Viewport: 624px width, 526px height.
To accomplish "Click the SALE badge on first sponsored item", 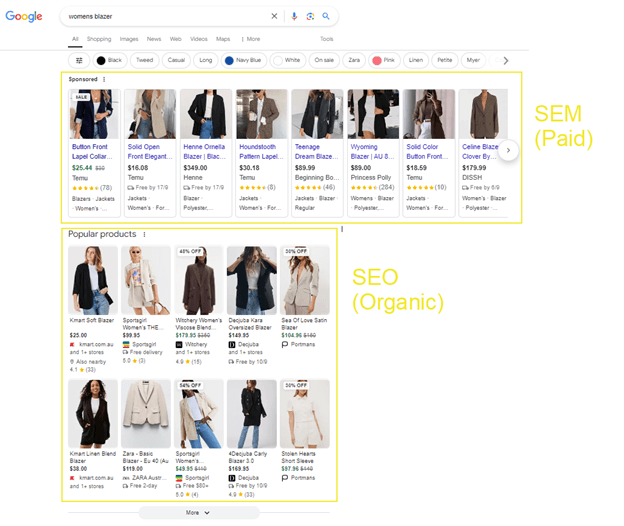I will [82, 97].
